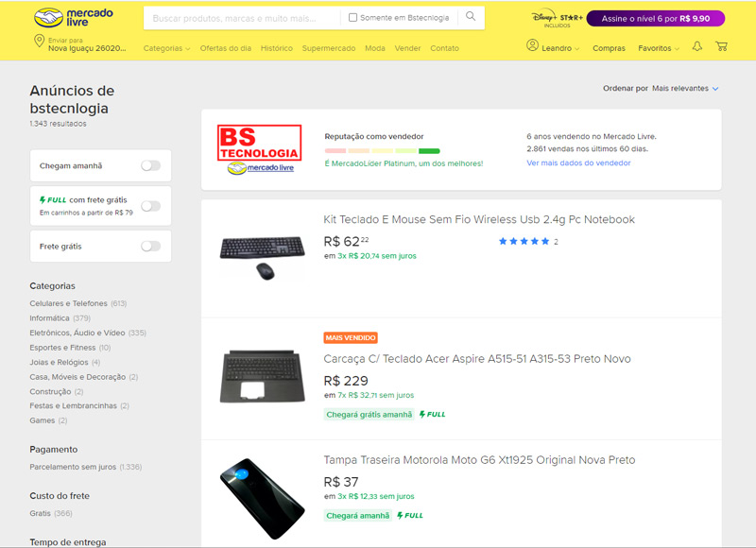
Task: Open Tampa Traseira Motorola Moto G6 listing
Action: tap(479, 460)
